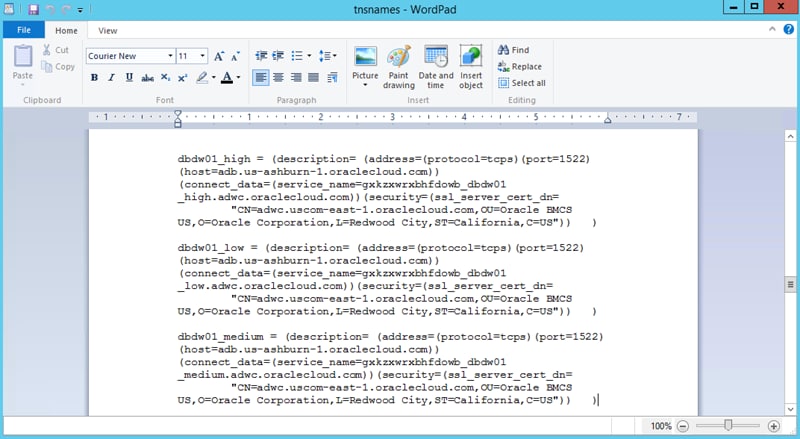Click the Shrink font icon
Viewport: 800px width, 439px height.
tap(235, 56)
